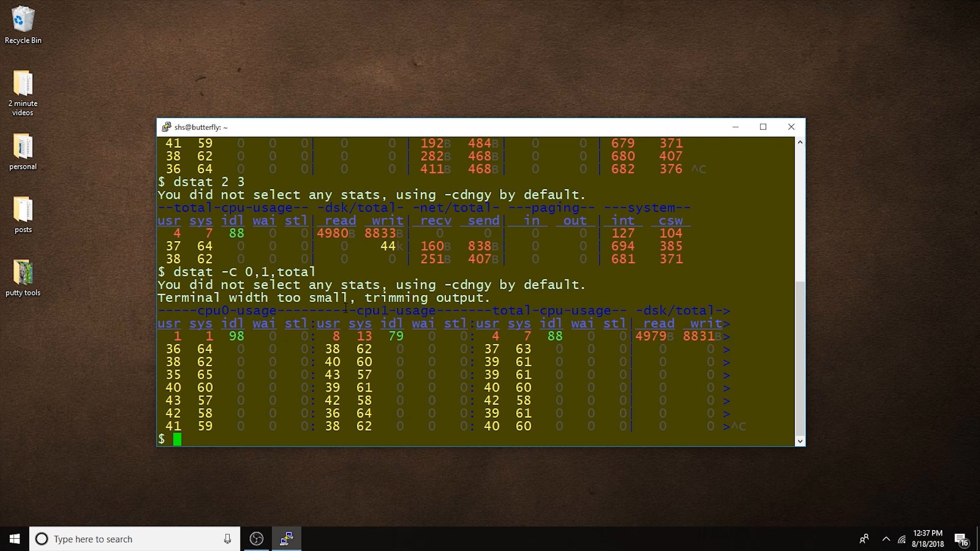Screen dimensions: 980x551
Task: Click the 'cpu0-usage' header text
Action: (x=237, y=310)
